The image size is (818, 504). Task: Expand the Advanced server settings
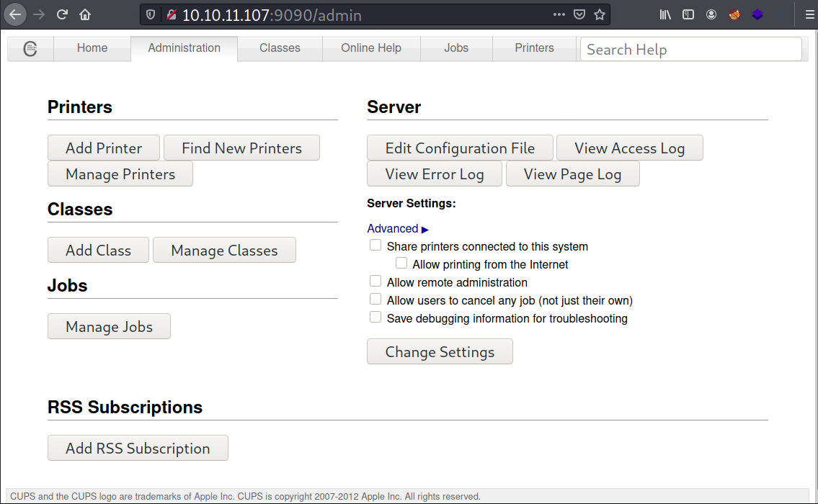tap(398, 228)
